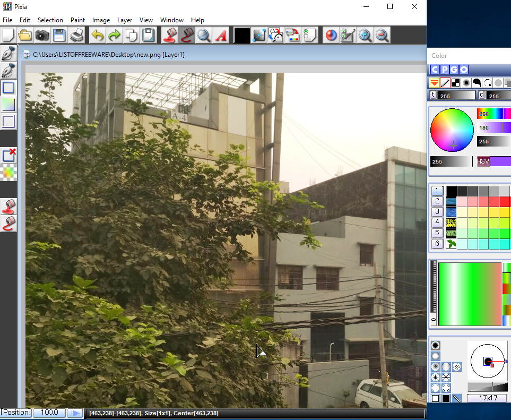Viewport: 511px width, 420px height.
Task: Open the Help menu
Action: 197,20
